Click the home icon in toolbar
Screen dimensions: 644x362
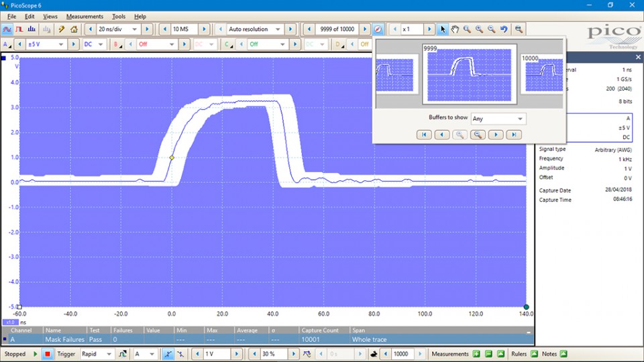tap(74, 29)
